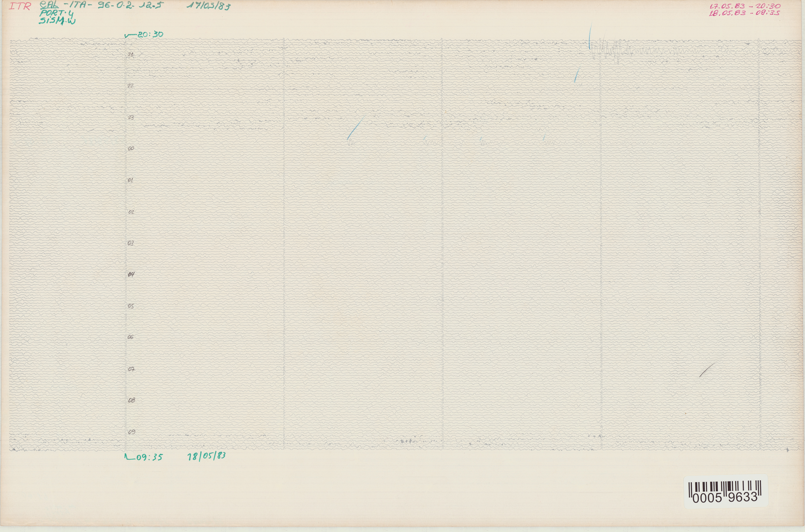Click the bottom date '18/05/83'
This screenshot has height=532, width=805.
tap(207, 456)
